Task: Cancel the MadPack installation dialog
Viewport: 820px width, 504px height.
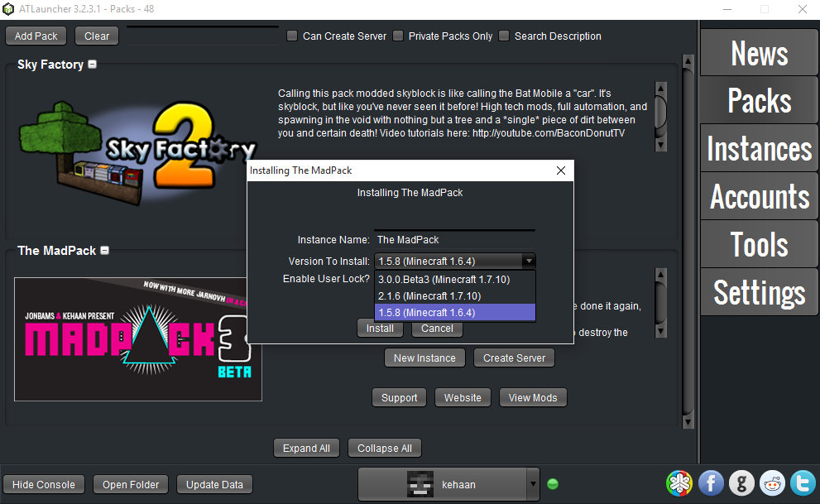Action: [x=437, y=329]
